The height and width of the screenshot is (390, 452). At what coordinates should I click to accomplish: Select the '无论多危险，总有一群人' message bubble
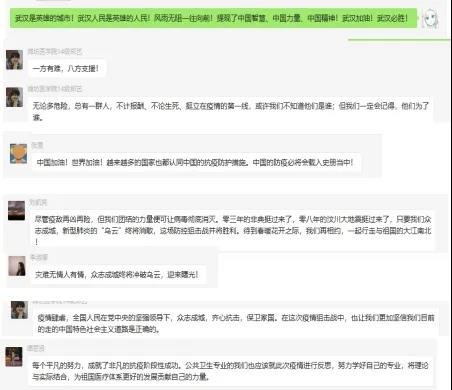(x=231, y=111)
